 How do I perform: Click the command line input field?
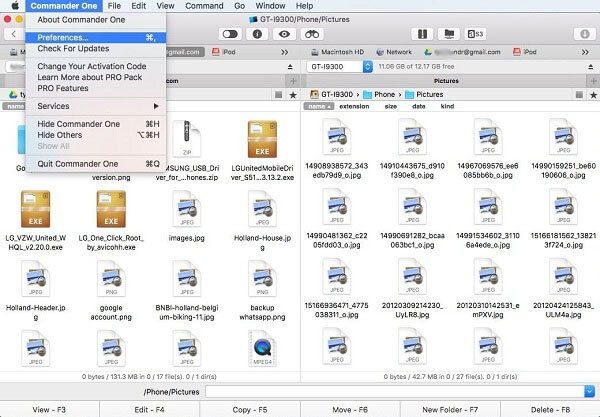click(394, 392)
